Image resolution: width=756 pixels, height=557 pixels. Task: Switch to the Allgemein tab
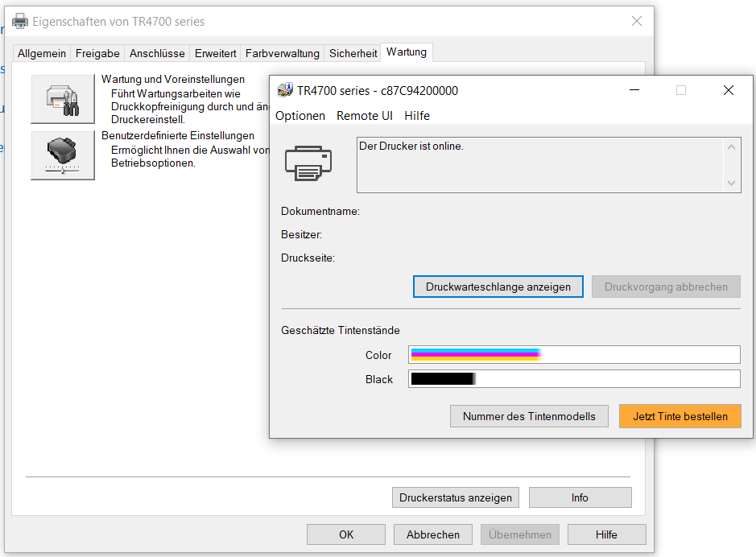42,53
